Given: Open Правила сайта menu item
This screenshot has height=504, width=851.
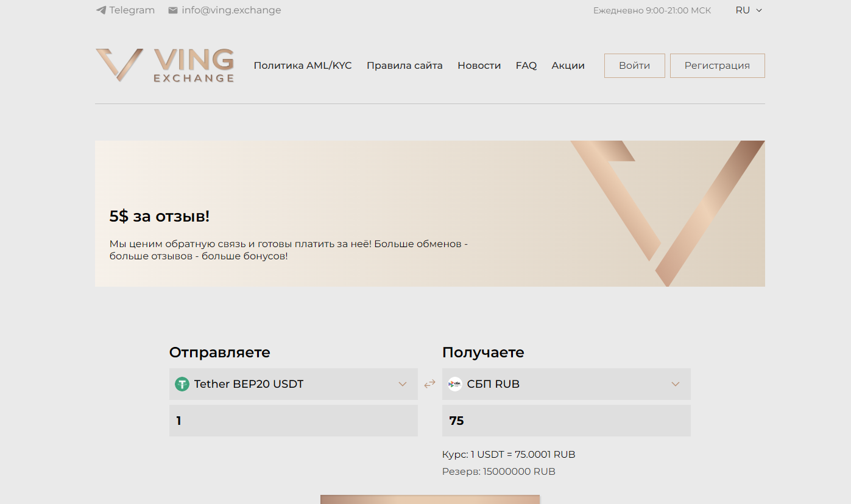Looking at the screenshot, I should (x=404, y=66).
